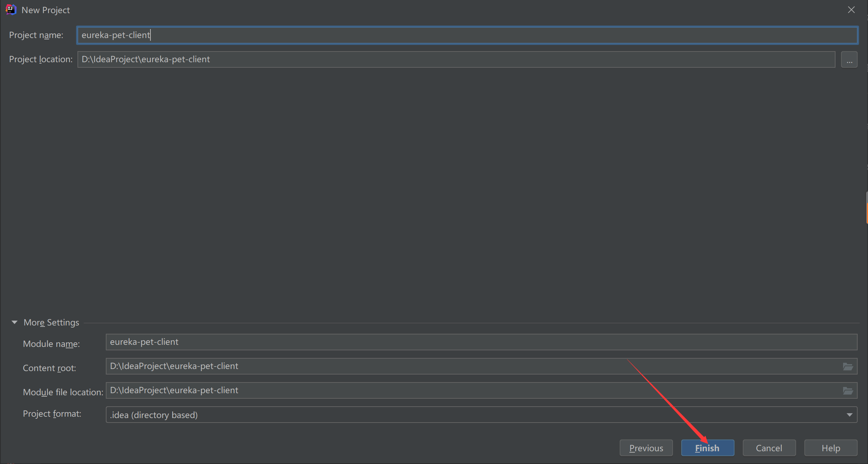Open folder picker next to Content root field
The height and width of the screenshot is (464, 868).
pyautogui.click(x=848, y=366)
